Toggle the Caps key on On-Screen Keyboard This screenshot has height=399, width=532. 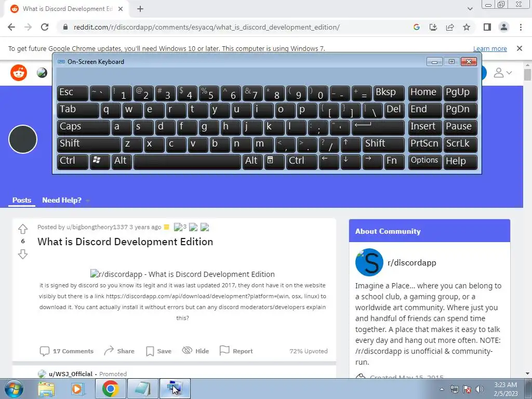(x=83, y=128)
